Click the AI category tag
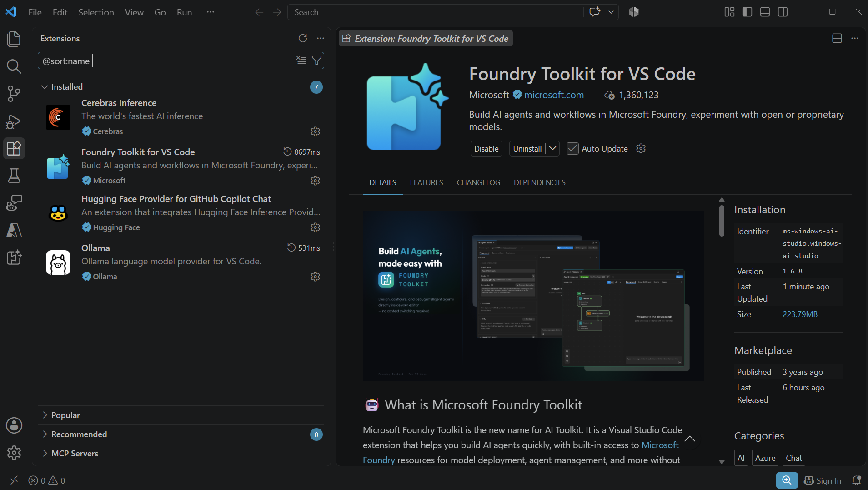The height and width of the screenshot is (490, 868). [x=741, y=458]
